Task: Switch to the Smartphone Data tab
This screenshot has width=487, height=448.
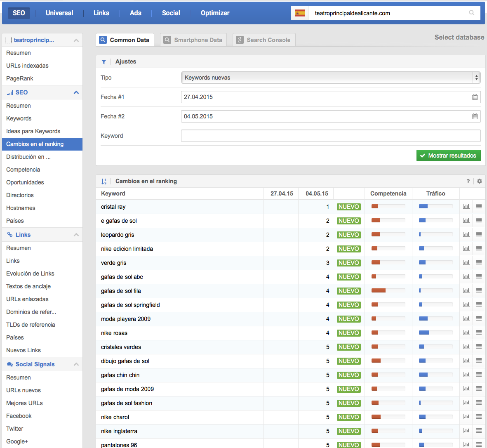Action: point(193,40)
